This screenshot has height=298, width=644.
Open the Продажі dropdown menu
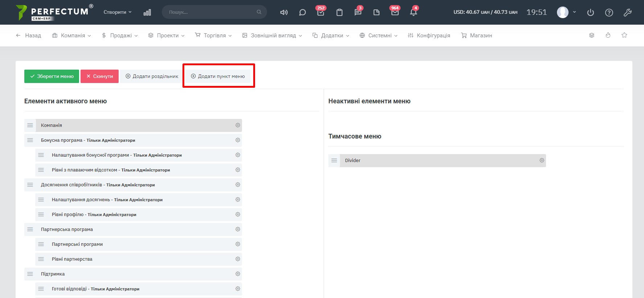120,36
